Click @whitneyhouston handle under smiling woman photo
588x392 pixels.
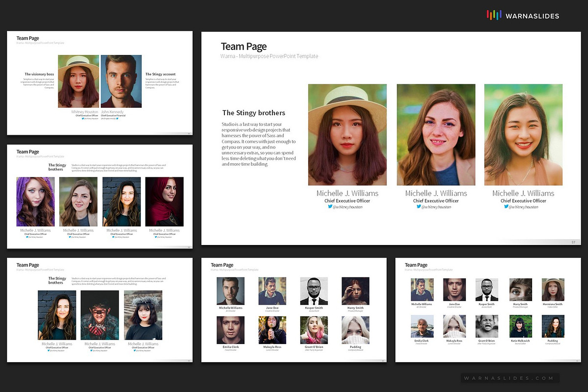523,207
